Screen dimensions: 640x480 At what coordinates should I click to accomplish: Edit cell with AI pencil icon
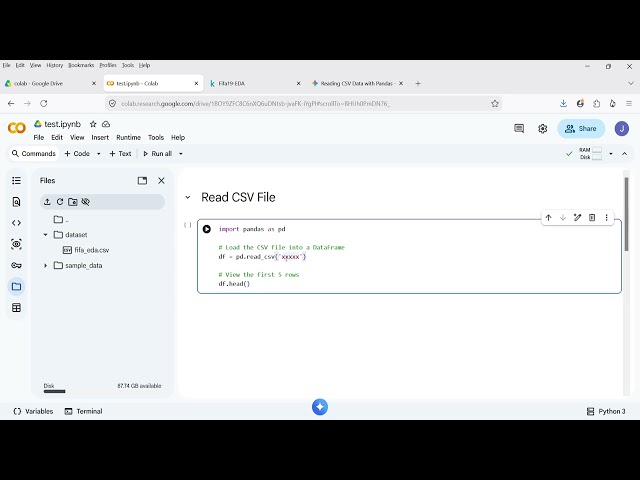click(x=577, y=218)
